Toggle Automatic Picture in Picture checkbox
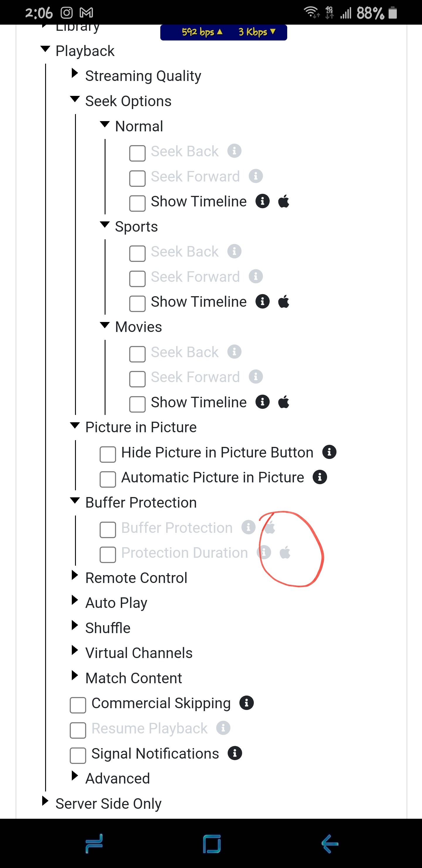 [x=108, y=479]
